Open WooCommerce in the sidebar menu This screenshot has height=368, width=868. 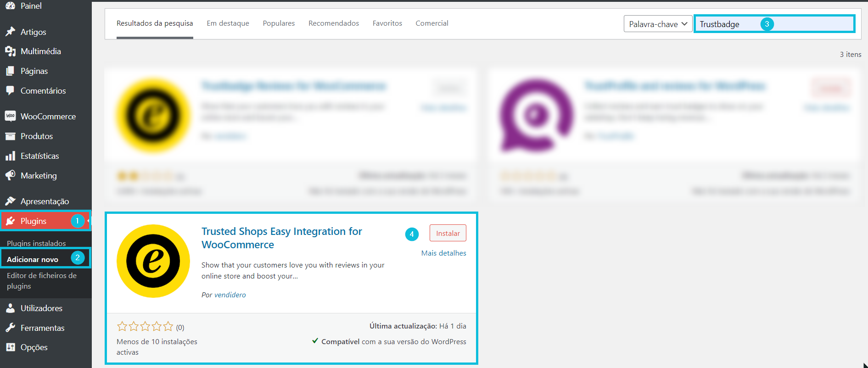[x=48, y=117]
